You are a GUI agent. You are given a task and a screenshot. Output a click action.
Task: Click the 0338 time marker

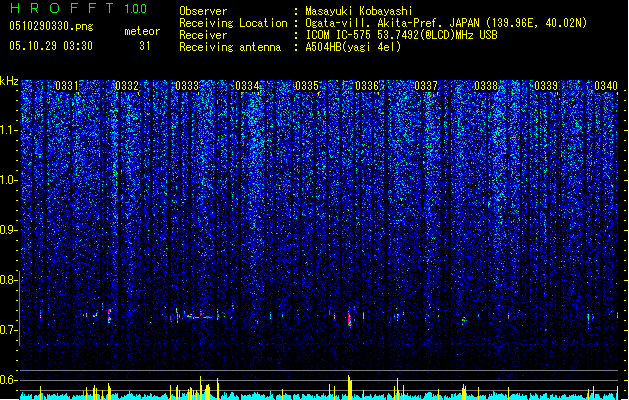point(486,86)
